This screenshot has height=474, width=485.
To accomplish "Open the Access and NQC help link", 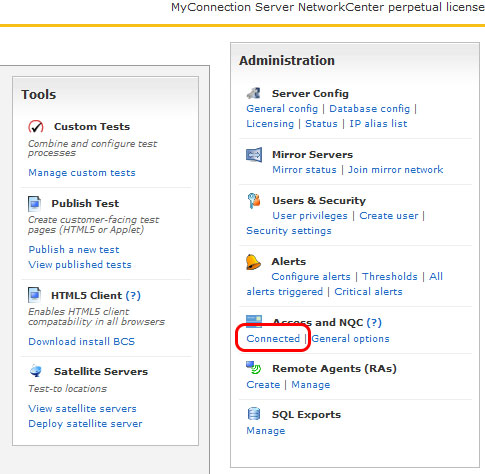I will (374, 322).
